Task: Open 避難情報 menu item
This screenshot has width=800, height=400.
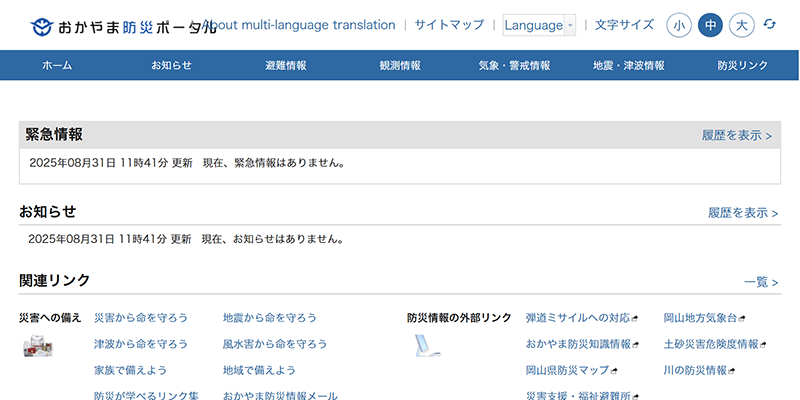Action: tap(286, 65)
